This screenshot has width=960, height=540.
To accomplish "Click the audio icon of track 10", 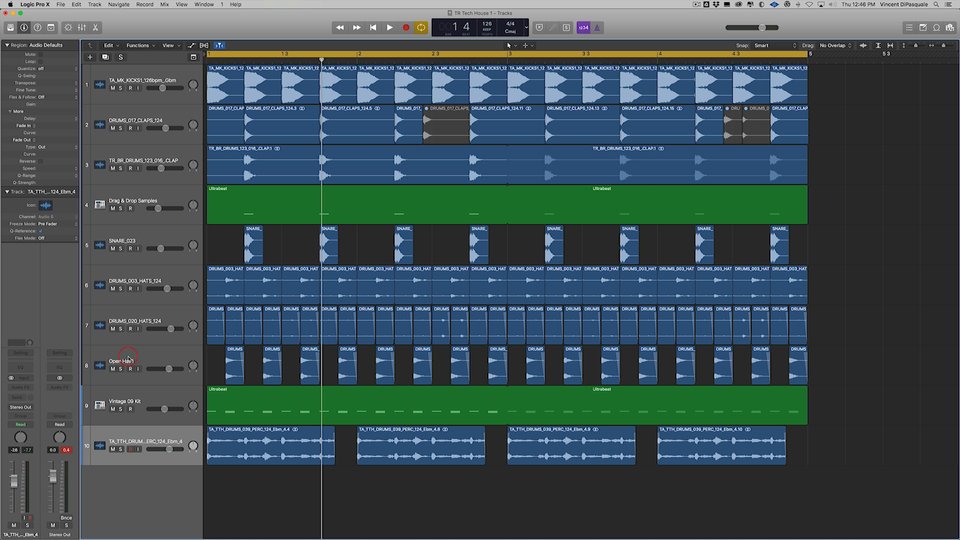I will coord(100,445).
